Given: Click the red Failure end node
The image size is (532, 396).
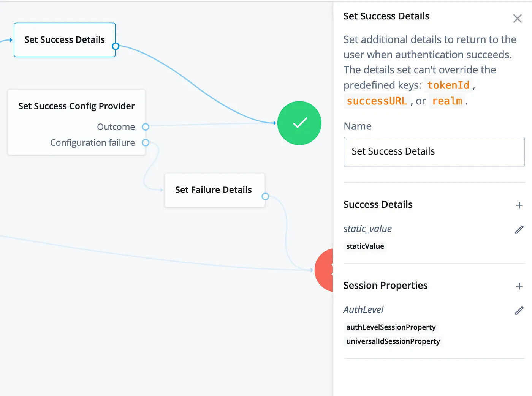Looking at the screenshot, I should click(324, 270).
